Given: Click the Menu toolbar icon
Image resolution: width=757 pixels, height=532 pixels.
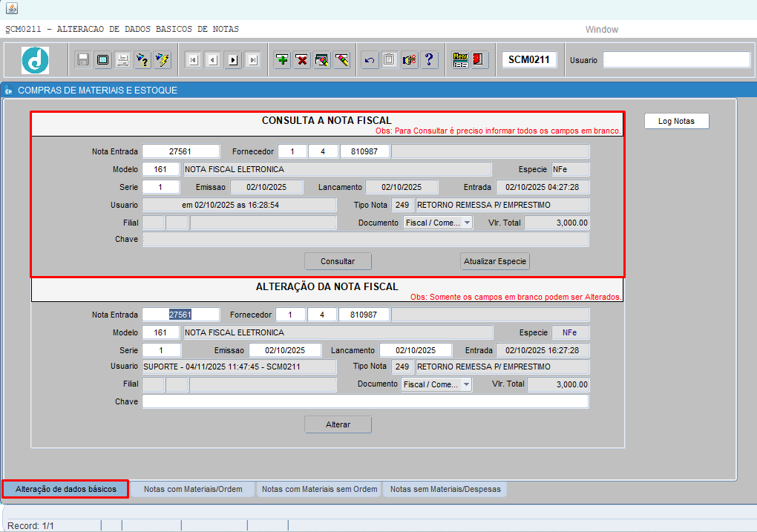Looking at the screenshot, I should click(460, 60).
